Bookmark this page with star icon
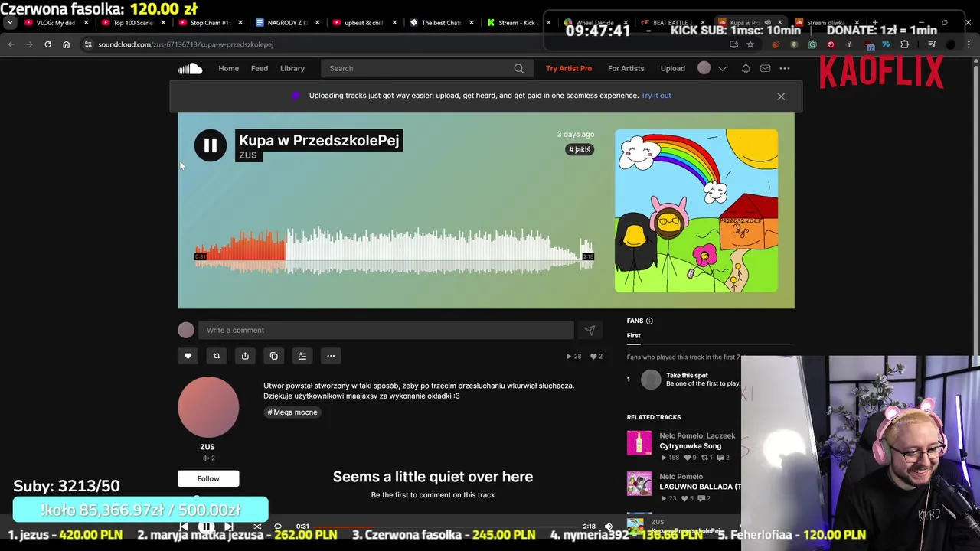 tap(750, 44)
